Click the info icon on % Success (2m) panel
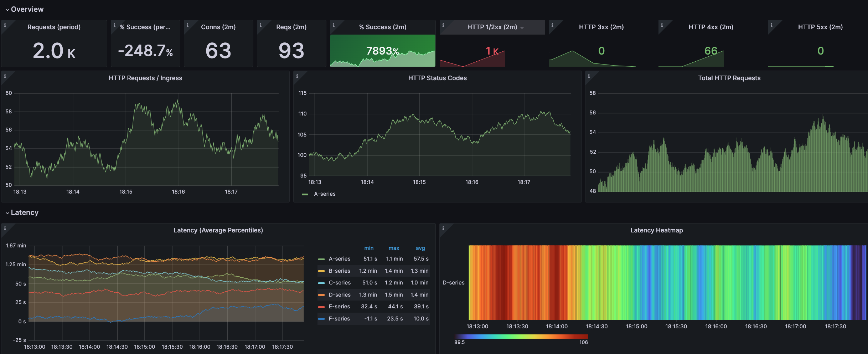868x354 pixels. point(334,25)
